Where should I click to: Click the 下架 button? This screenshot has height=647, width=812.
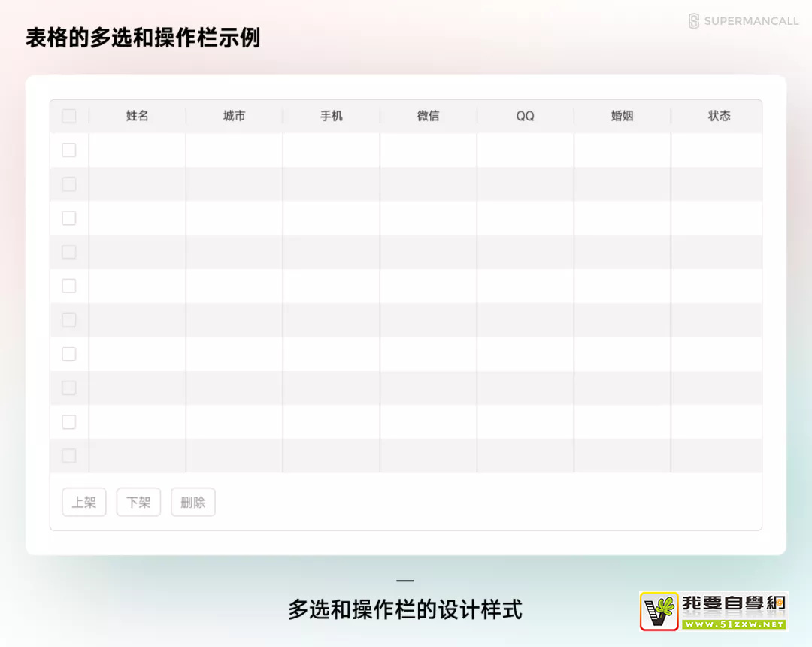pos(138,503)
